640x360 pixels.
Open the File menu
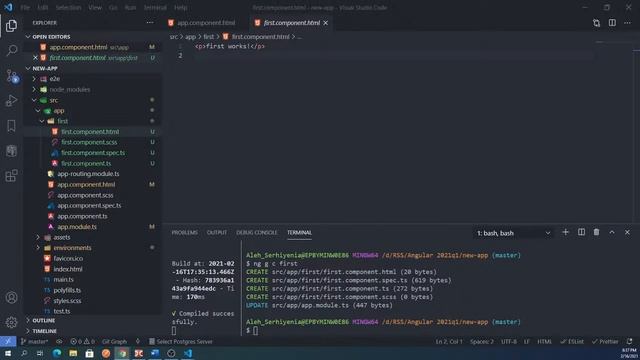pos(25,7)
